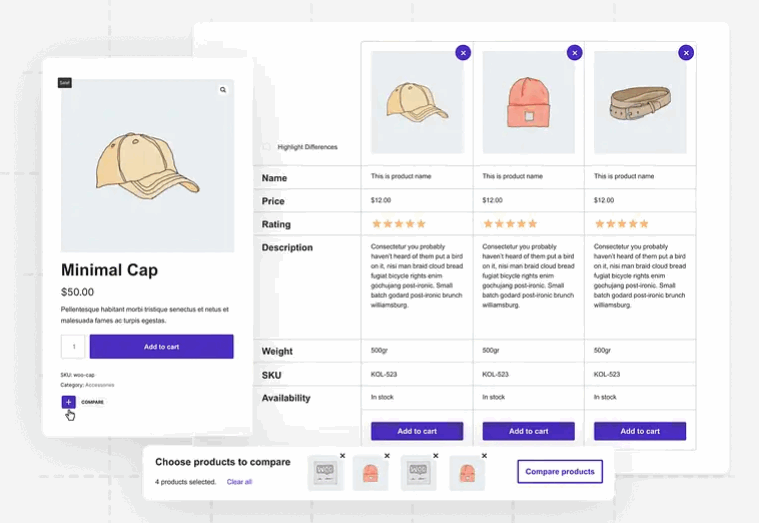759x523 pixels.
Task: Add Minimal Cap to cart
Action: click(162, 347)
